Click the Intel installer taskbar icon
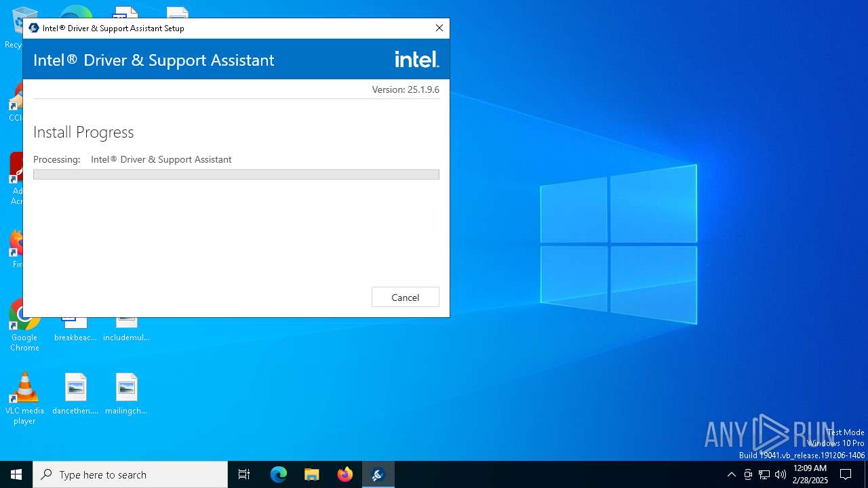The height and width of the screenshot is (488, 868). (x=378, y=474)
